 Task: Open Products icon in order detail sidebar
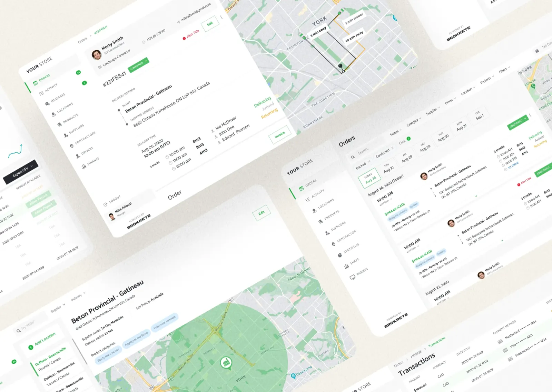click(59, 125)
